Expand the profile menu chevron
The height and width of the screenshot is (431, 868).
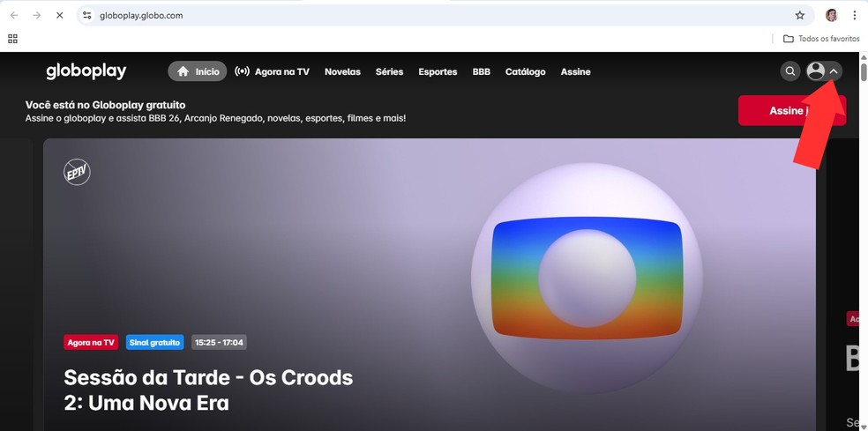834,71
